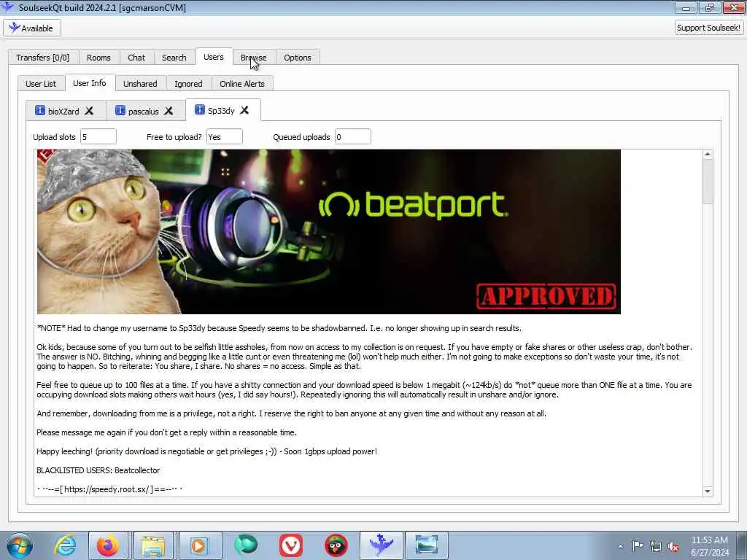Click the Support Soulseek! button

pyautogui.click(x=708, y=28)
